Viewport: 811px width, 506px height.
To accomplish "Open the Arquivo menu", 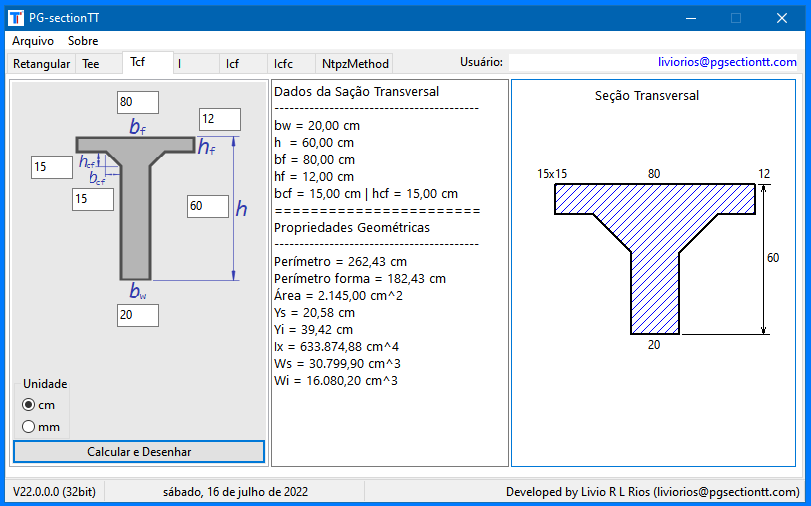I will (33, 41).
